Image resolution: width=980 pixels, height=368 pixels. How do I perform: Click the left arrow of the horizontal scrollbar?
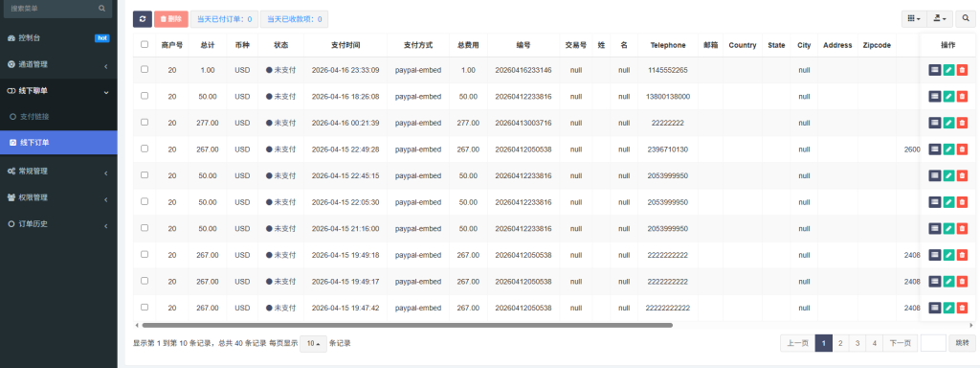coord(137,326)
